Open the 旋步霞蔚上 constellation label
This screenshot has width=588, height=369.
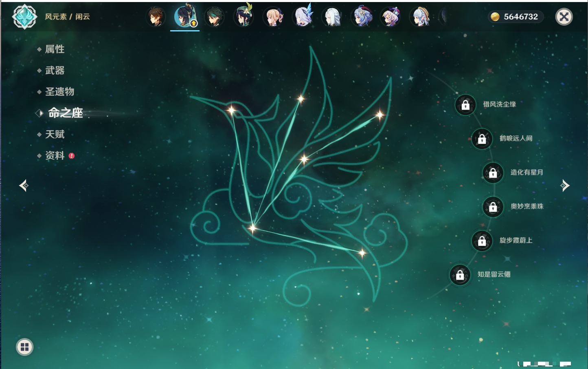tap(516, 240)
